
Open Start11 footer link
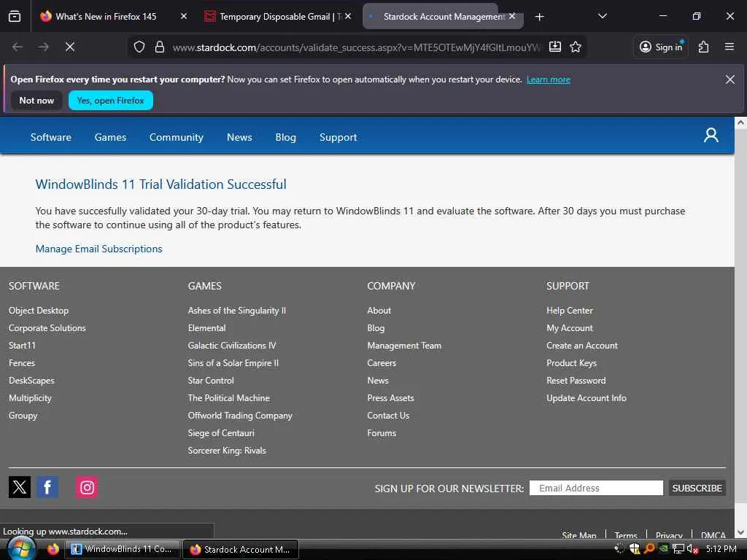pos(22,345)
